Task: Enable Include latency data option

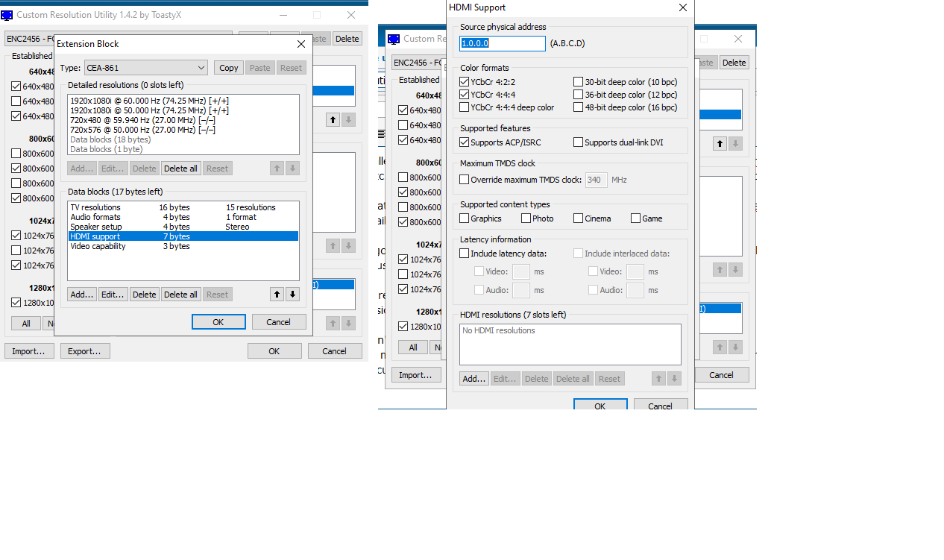Action: click(465, 254)
